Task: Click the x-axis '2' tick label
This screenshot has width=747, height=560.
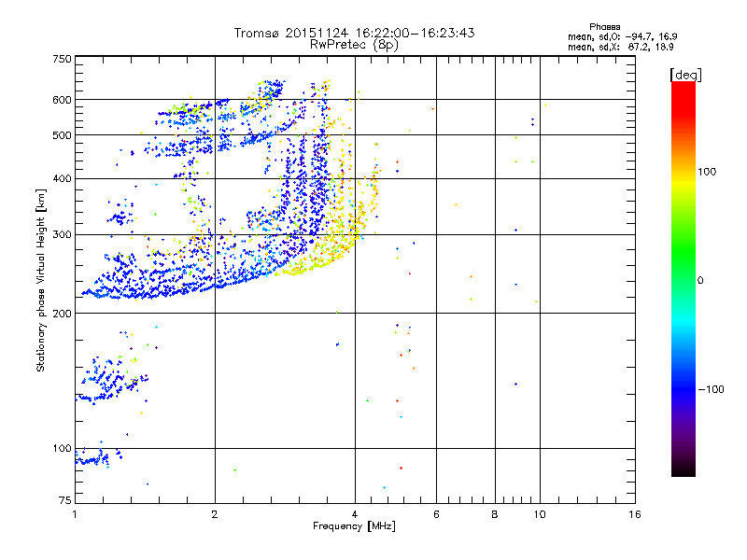Action: 215,514
